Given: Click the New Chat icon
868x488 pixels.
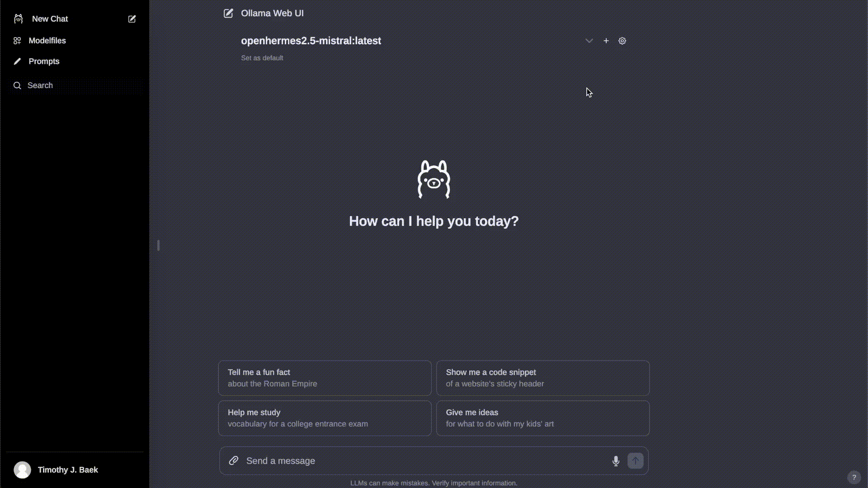Looking at the screenshot, I should pos(132,19).
